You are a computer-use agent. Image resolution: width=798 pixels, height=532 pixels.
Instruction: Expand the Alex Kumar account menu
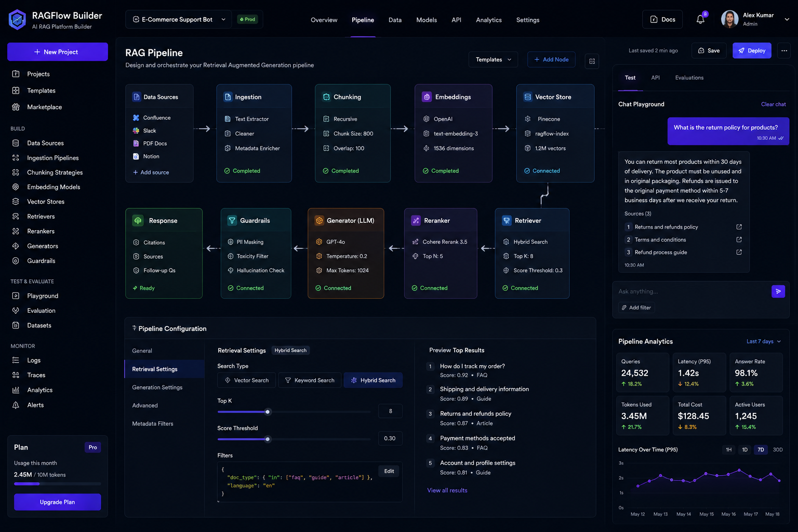click(787, 19)
